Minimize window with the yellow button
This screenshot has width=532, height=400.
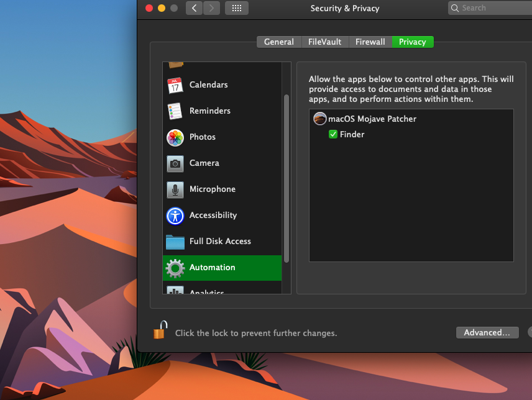coord(162,8)
